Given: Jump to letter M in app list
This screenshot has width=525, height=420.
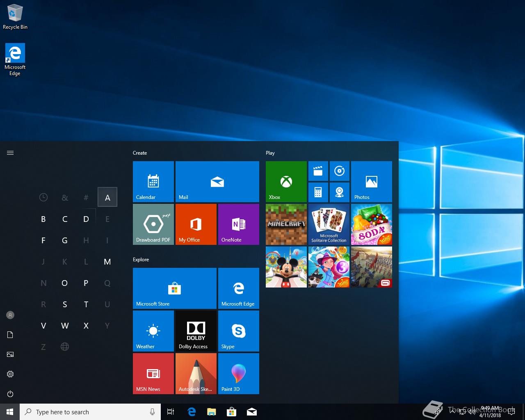Looking at the screenshot, I should tap(107, 262).
